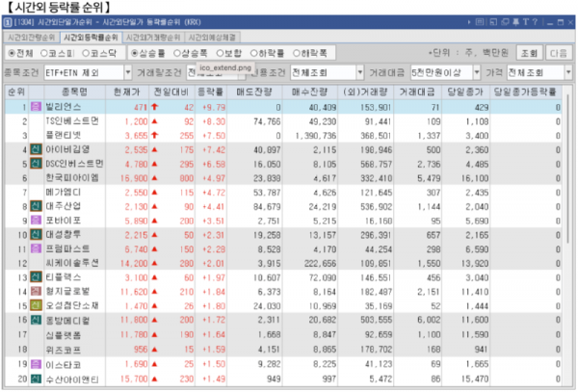Click the 종목명 column header
578x392 pixels.
tap(74, 92)
